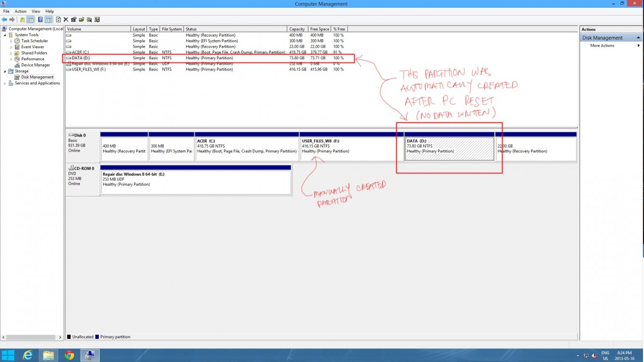644x362 pixels.
Task: Select Device Manager in the tree
Action: [35, 65]
